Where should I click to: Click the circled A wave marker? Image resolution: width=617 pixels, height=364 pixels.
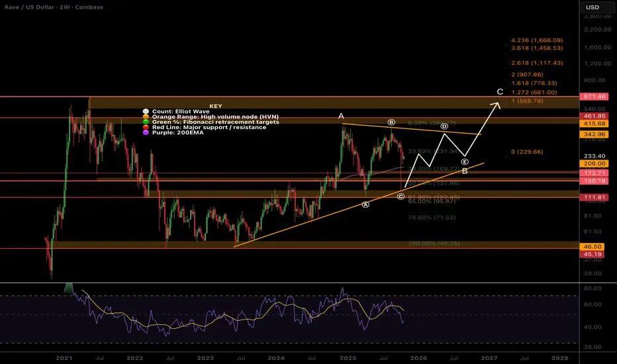[x=365, y=205]
